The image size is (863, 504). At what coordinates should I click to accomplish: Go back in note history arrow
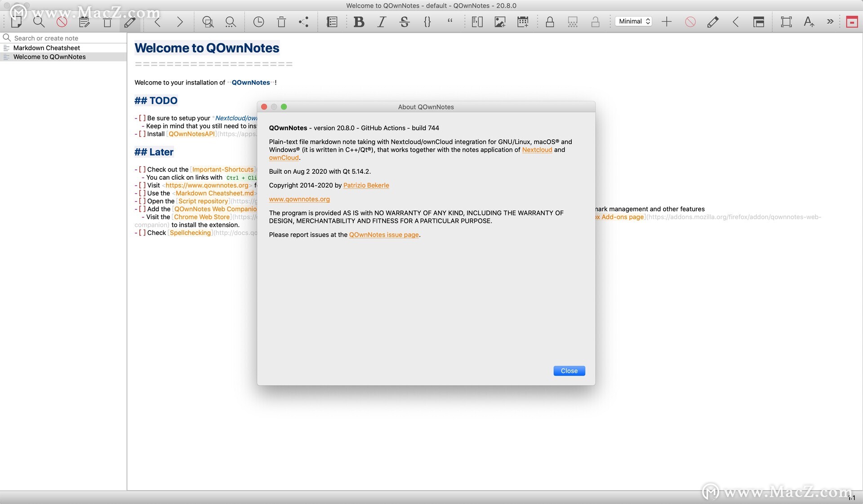click(157, 22)
